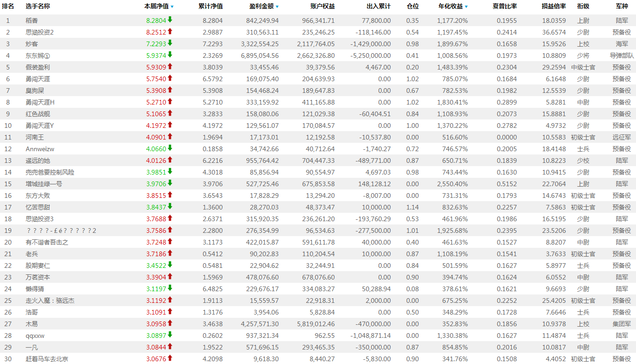Click 8.2804 green net value

point(156,21)
